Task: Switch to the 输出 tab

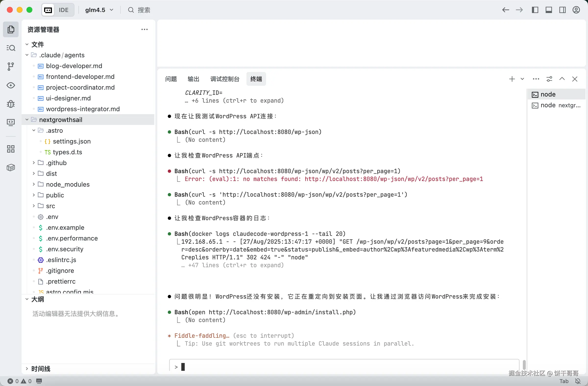Action: tap(193, 79)
